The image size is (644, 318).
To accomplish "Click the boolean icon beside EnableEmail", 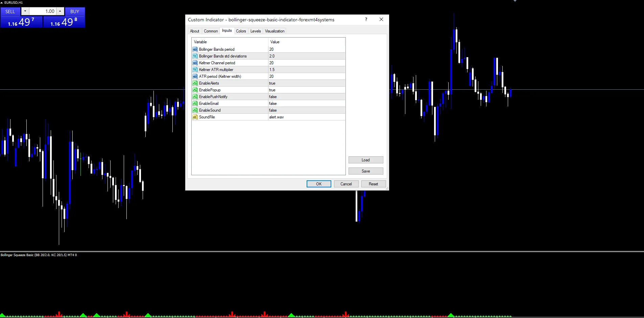I will [x=195, y=104].
